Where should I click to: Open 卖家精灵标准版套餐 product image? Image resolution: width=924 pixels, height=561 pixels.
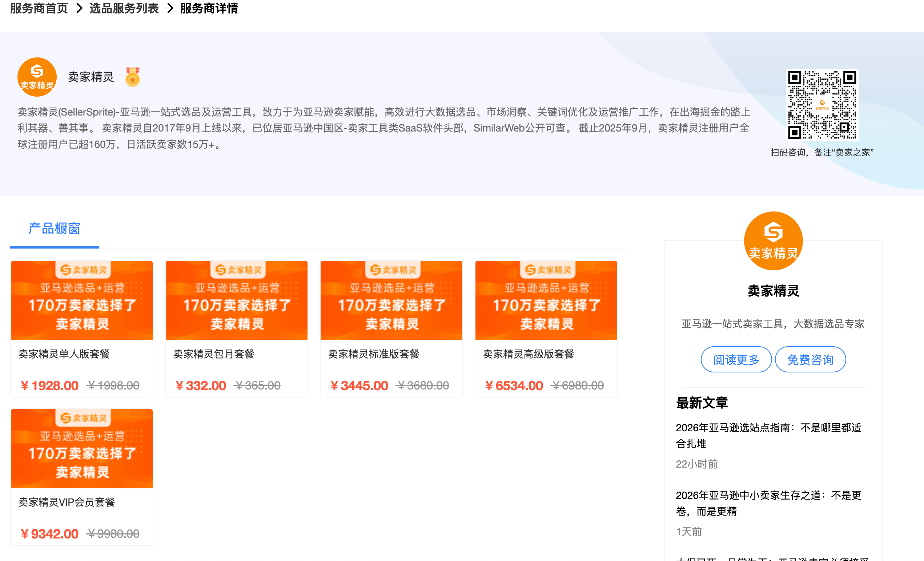pos(391,300)
